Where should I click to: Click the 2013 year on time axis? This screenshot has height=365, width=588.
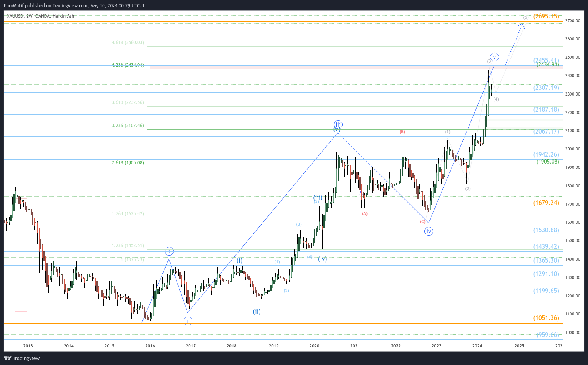(28, 346)
